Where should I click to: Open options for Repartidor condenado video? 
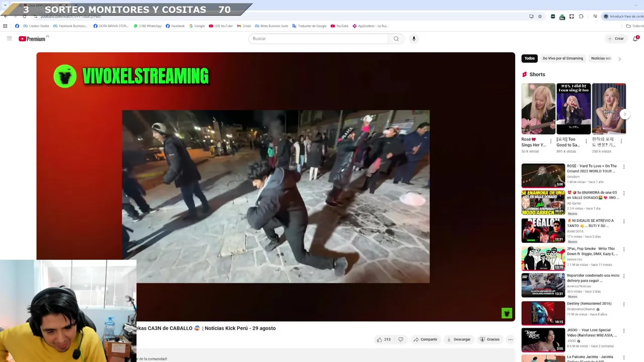(x=624, y=277)
